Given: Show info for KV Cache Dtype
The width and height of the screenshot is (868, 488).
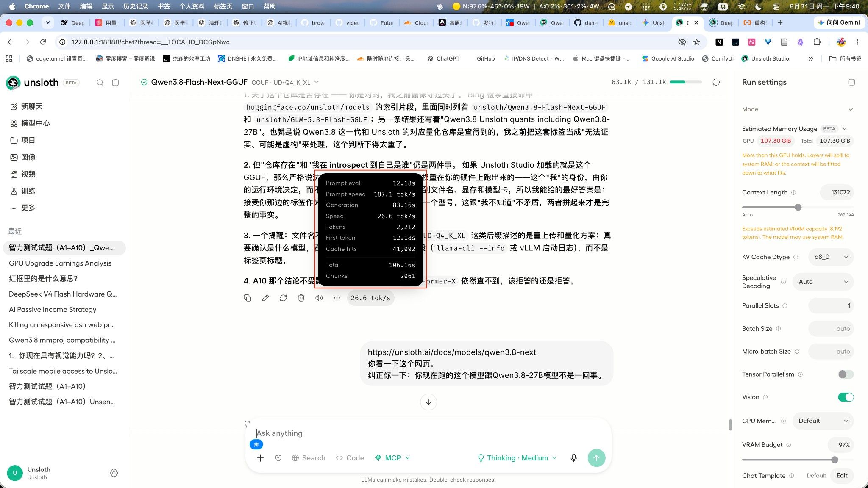Looking at the screenshot, I should click(796, 257).
